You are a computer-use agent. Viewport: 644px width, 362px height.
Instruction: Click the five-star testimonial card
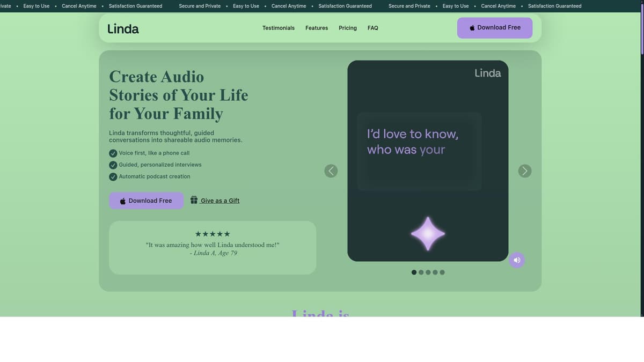pos(213,248)
